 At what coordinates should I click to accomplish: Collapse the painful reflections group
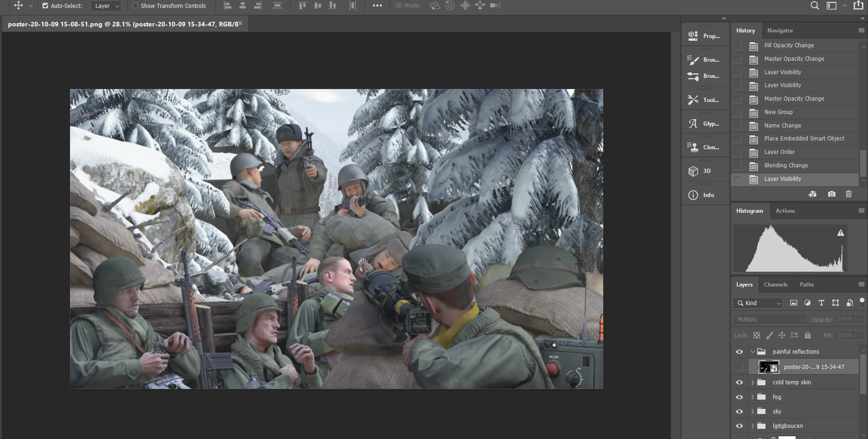[x=753, y=352]
